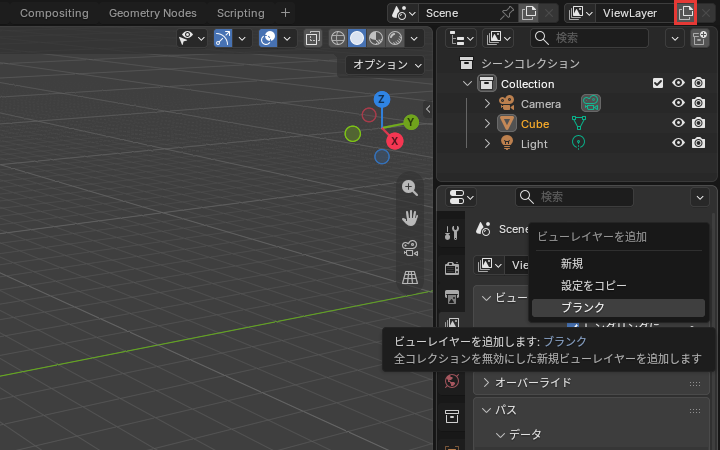Hide Camera in viewport with eye icon
The image size is (720, 450).
tap(678, 103)
